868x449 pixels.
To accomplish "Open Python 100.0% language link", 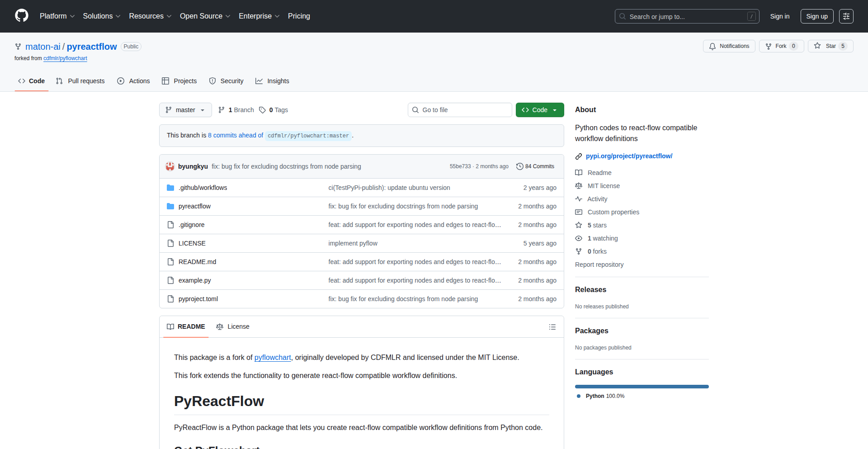I will pos(601,396).
